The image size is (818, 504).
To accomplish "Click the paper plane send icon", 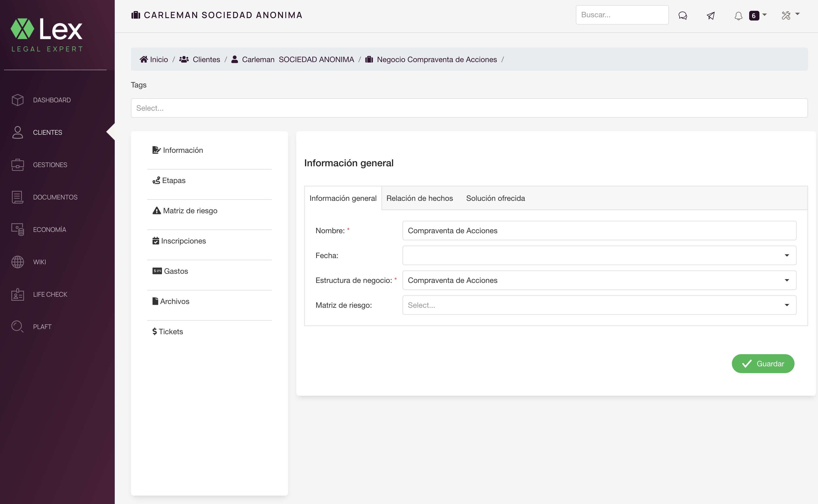I will [x=710, y=16].
